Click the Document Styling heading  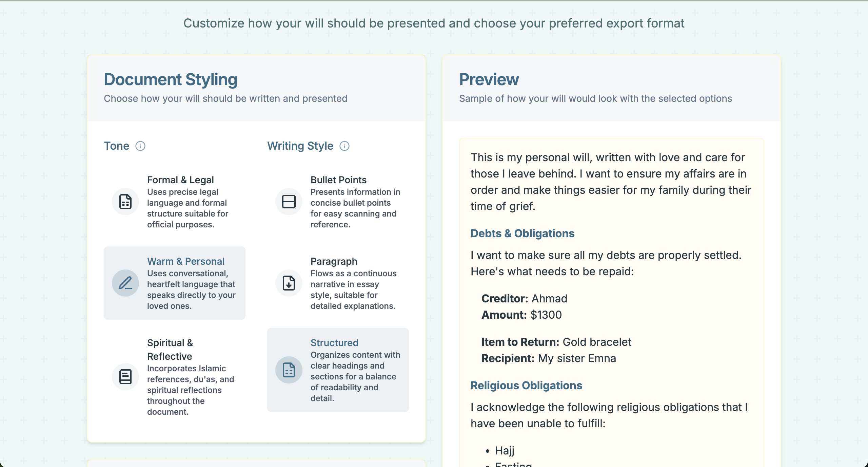click(x=171, y=79)
